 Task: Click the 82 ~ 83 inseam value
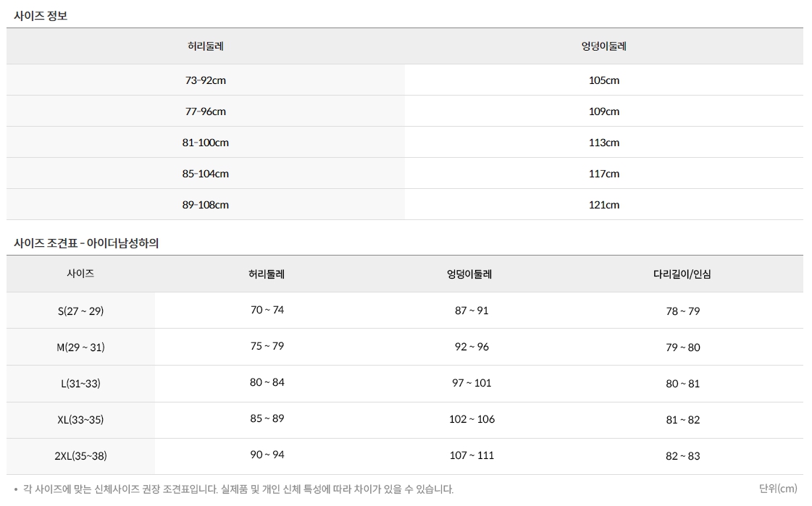pos(682,456)
